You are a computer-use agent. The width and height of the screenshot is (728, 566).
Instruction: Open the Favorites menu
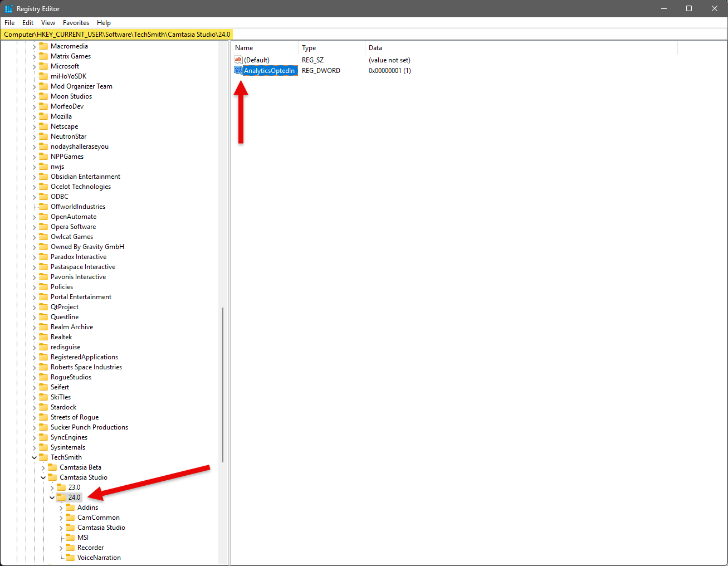pyautogui.click(x=76, y=23)
